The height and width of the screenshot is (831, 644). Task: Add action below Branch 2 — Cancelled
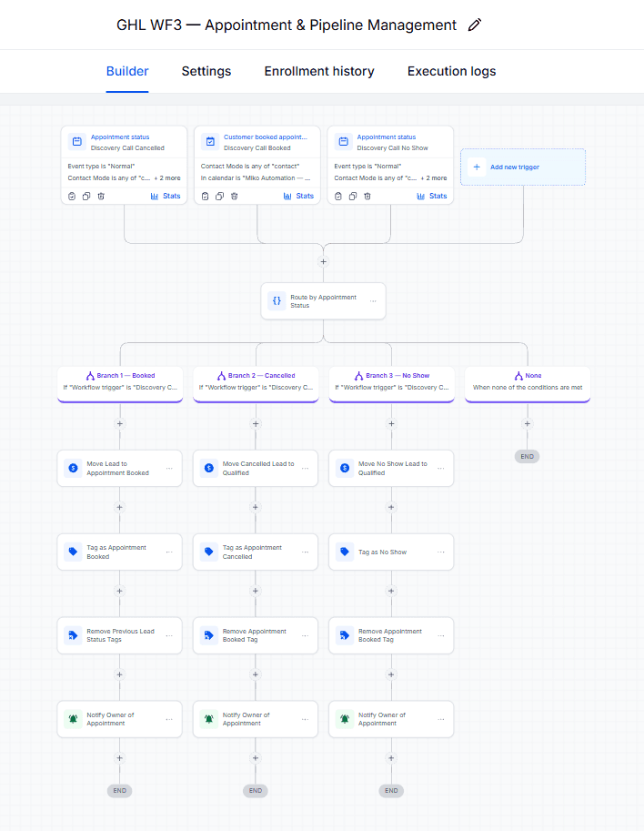pyautogui.click(x=256, y=424)
